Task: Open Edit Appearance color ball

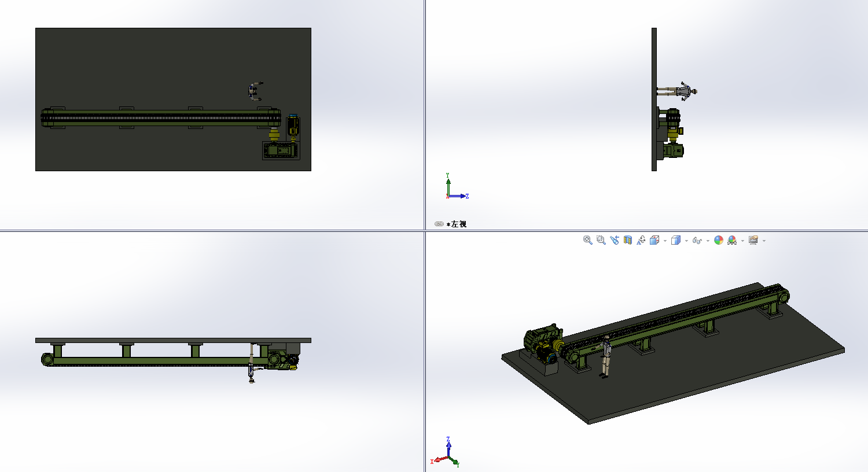Action: point(719,240)
